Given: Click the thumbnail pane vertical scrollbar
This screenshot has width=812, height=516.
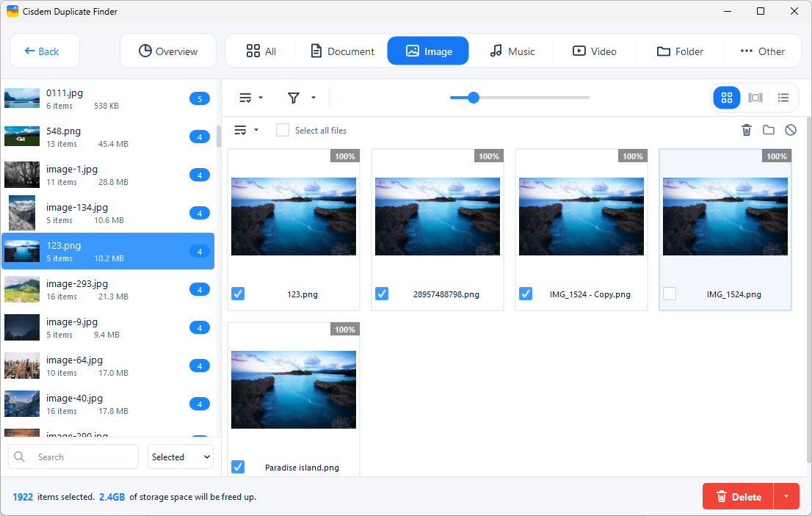Looking at the screenshot, I should click(809, 290).
